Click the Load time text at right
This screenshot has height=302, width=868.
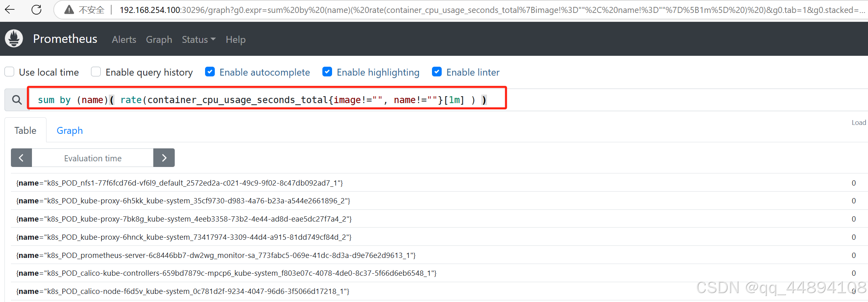coord(859,122)
